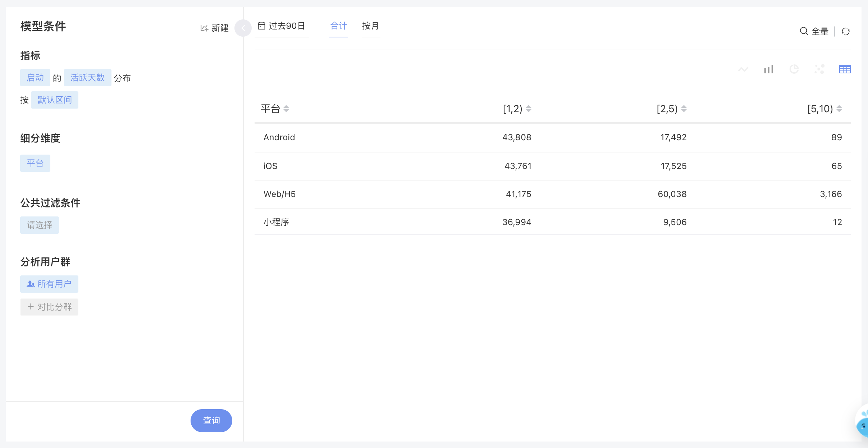The width and height of the screenshot is (868, 448).
Task: Click the 全量 search icon
Action: (x=804, y=31)
